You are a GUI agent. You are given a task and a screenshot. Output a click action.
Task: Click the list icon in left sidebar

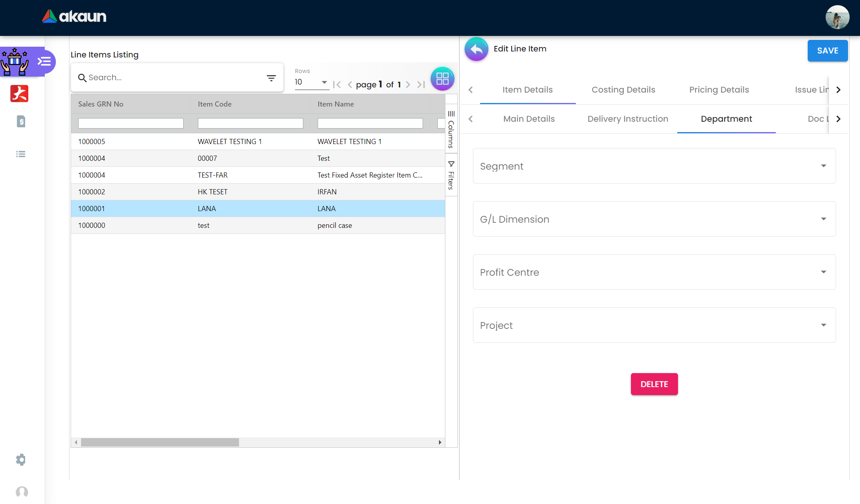[x=21, y=154]
